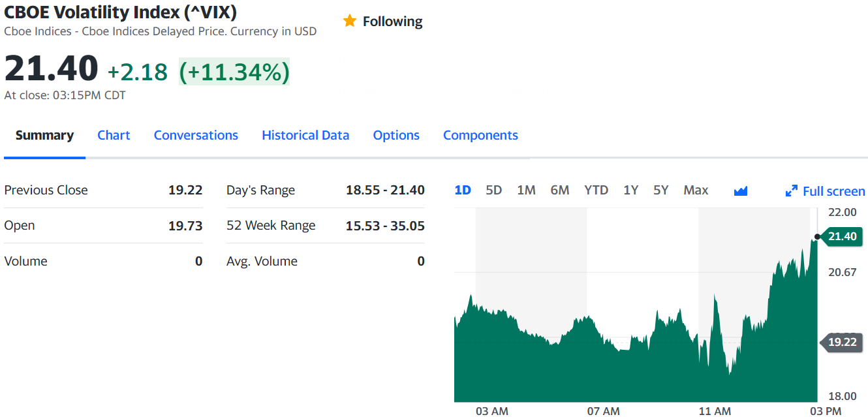Click the Cboe Indices Delayed Price subtitle
Screen dimensions: 868x417
[x=161, y=31]
